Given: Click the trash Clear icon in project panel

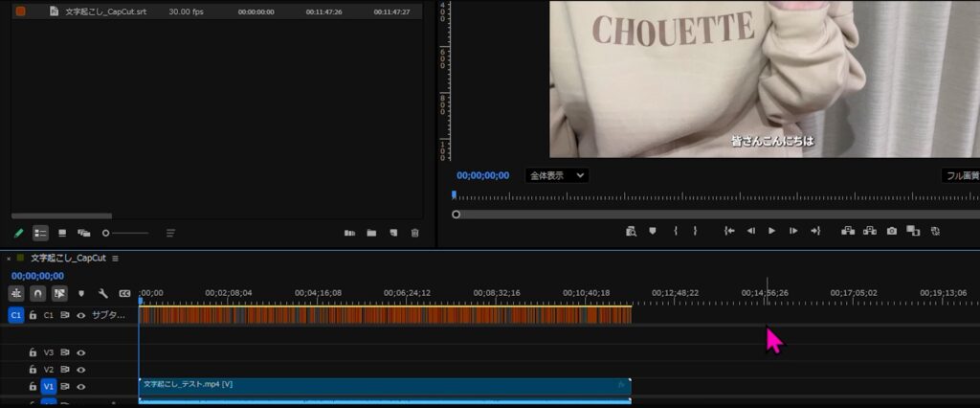Looking at the screenshot, I should [x=414, y=233].
